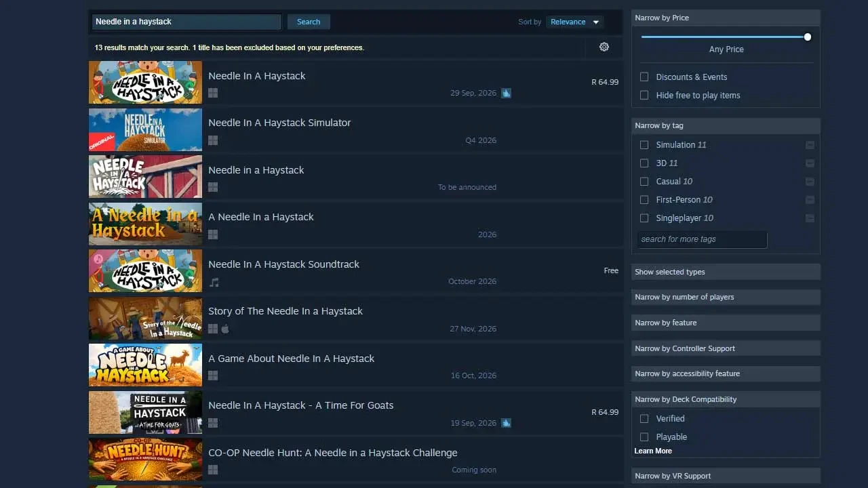868x488 pixels.
Task: Click the Windows icon under A Time For Goats
Action: pos(213,423)
